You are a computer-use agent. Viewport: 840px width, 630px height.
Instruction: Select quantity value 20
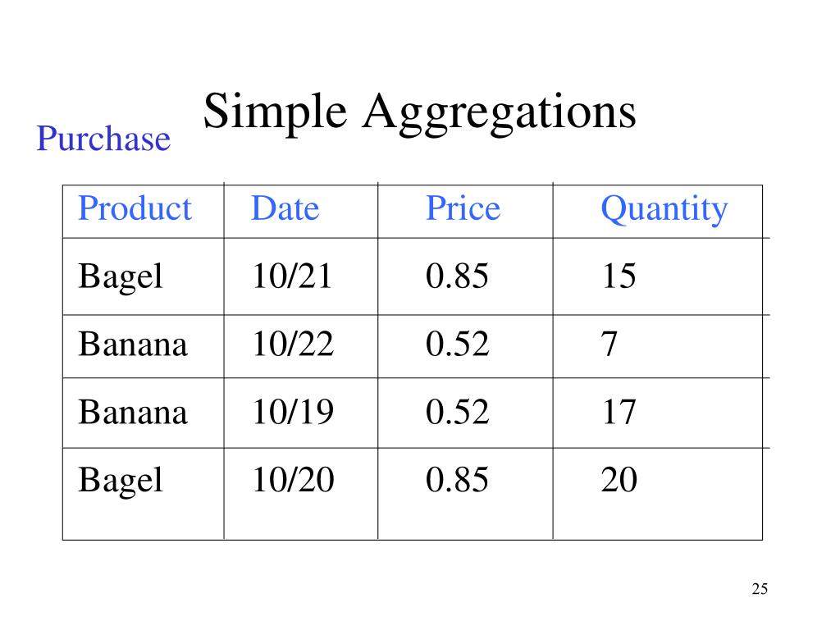pos(619,479)
